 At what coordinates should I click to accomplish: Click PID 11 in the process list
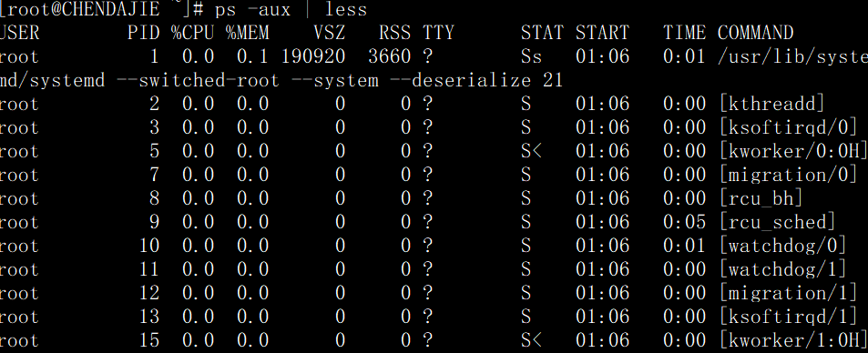point(148,269)
